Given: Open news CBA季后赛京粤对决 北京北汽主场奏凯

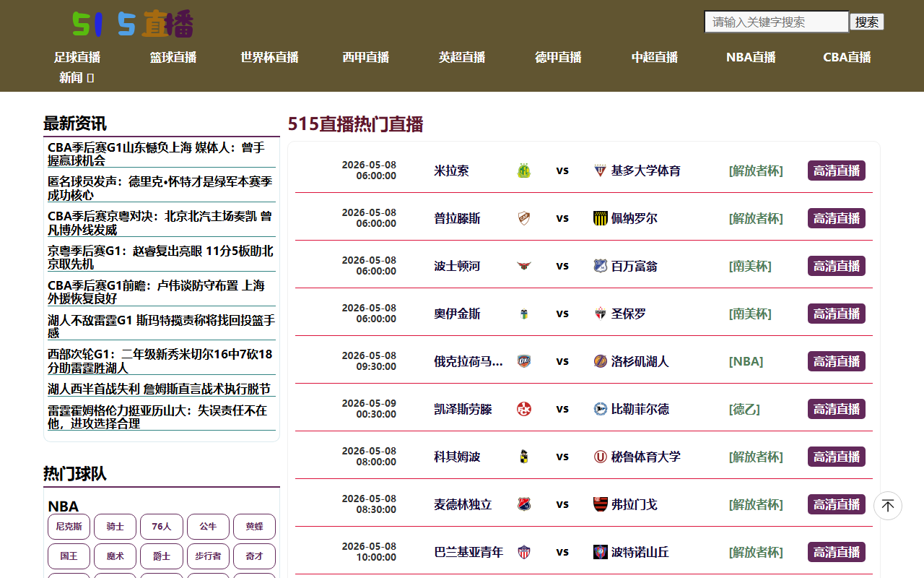Looking at the screenshot, I should [160, 223].
